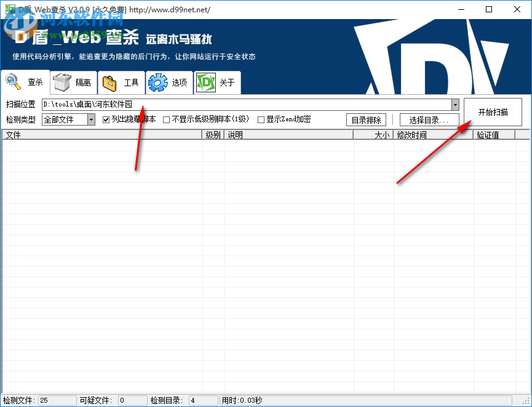Enable the 显示Zend加密 option

click(260, 119)
